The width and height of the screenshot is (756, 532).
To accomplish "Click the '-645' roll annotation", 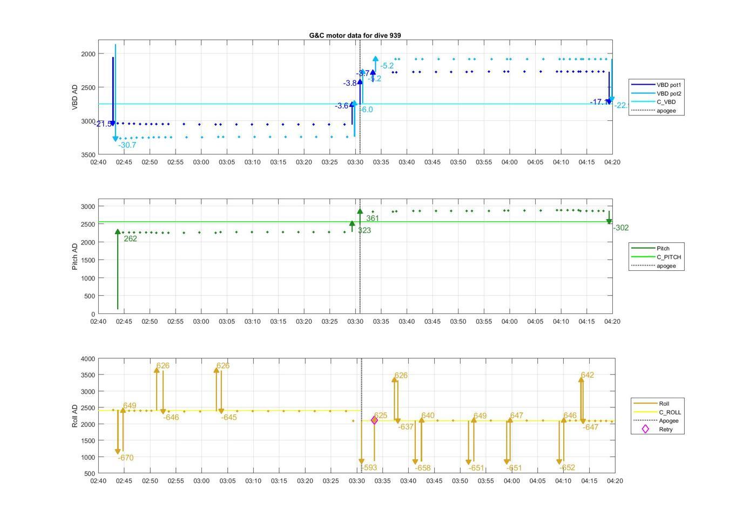I will [228, 417].
